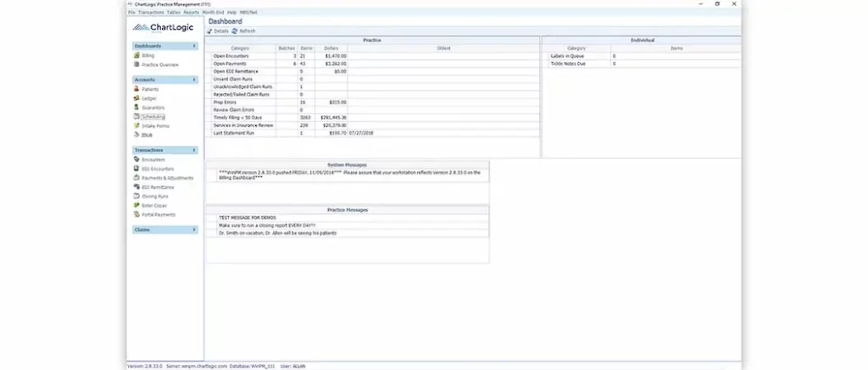
Task: Select the Unsent Claim Runs row
Action: coord(372,79)
